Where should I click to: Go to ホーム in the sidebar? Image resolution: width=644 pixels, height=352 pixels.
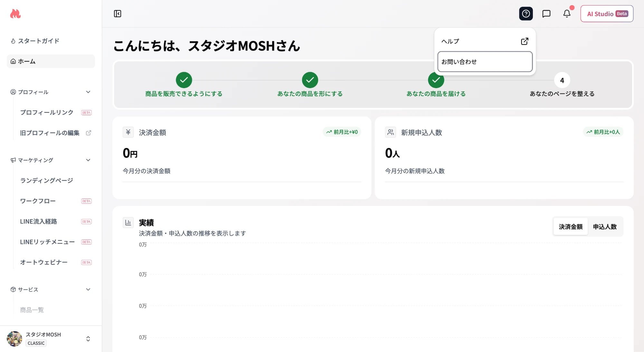pyautogui.click(x=51, y=61)
